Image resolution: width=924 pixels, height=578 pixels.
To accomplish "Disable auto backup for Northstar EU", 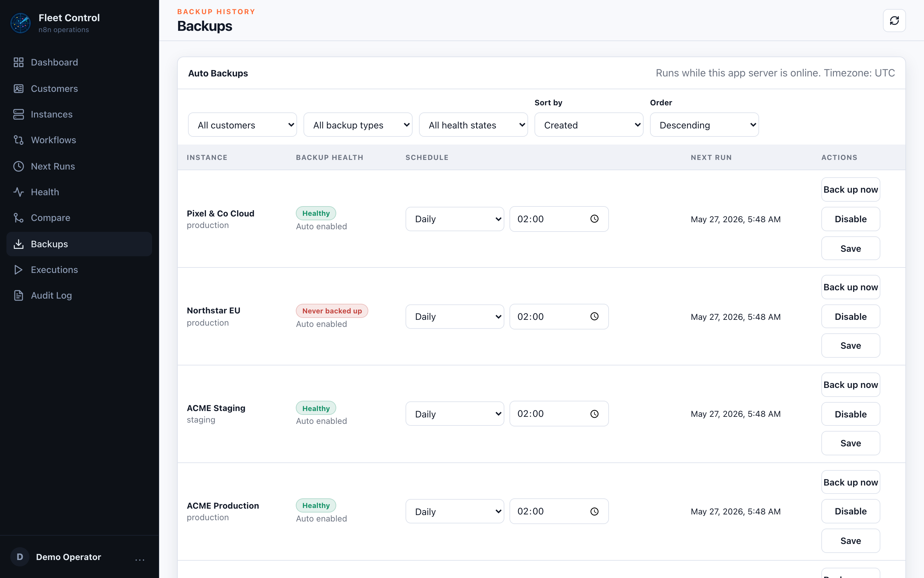I will (x=851, y=317).
